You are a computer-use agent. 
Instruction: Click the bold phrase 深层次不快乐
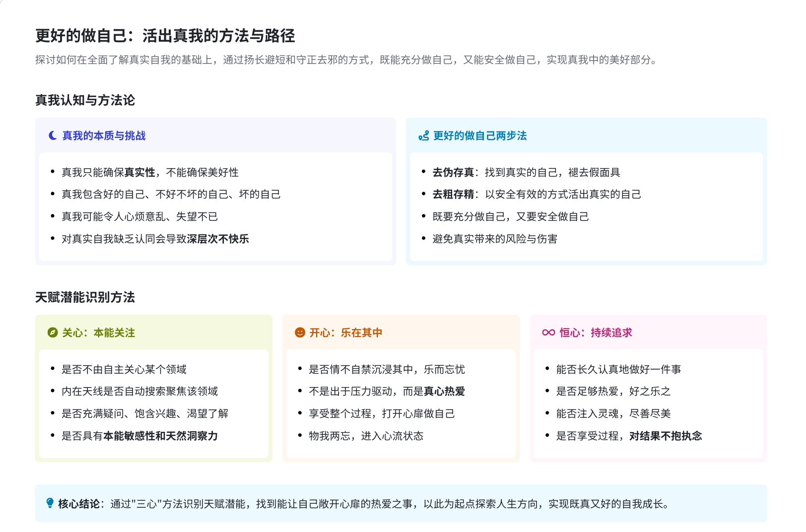[217, 239]
